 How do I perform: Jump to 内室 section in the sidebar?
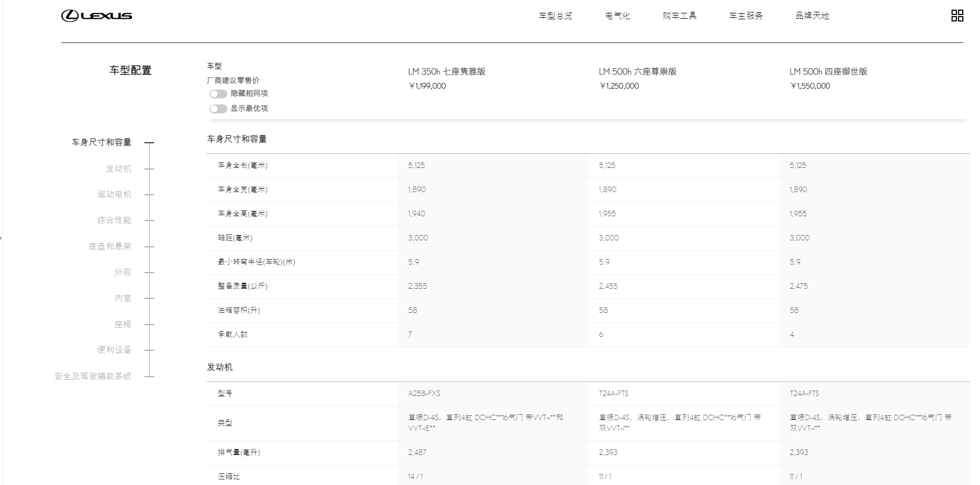[x=123, y=298]
